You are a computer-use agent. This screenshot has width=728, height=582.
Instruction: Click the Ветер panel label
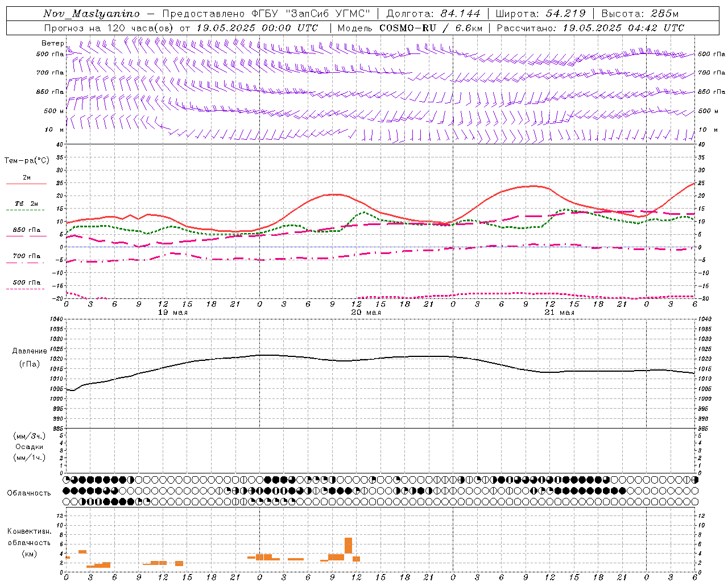(x=52, y=43)
